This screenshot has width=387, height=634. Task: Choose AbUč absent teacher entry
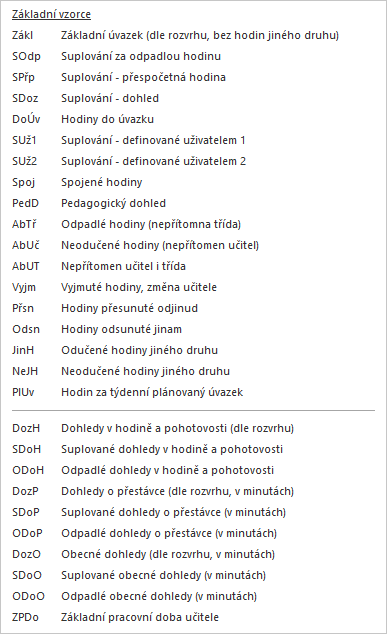point(135,245)
